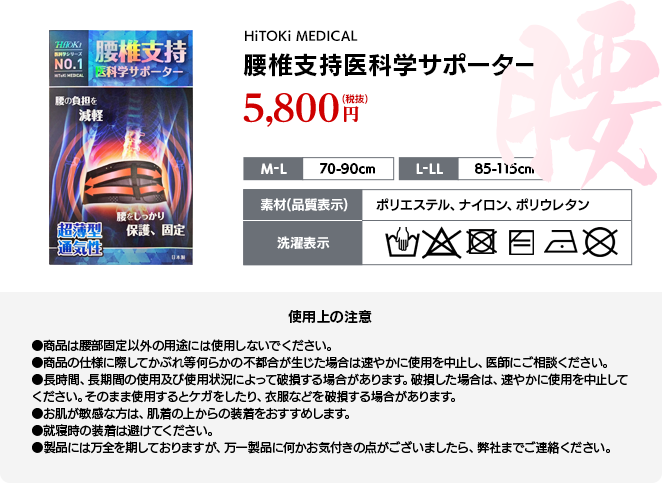Viewport: 663px width, 483px height.
Task: Click the 使用上の注意 heading
Action: (330, 317)
